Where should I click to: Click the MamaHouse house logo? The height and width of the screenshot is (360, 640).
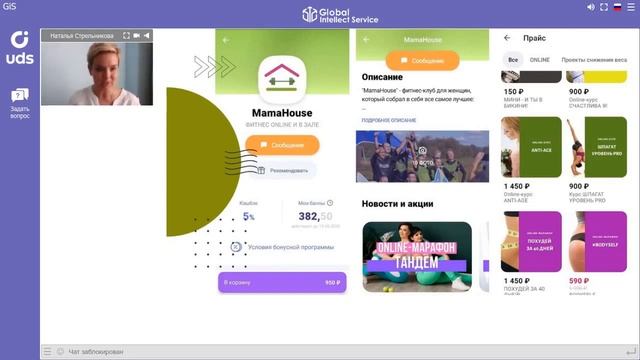tap(282, 79)
